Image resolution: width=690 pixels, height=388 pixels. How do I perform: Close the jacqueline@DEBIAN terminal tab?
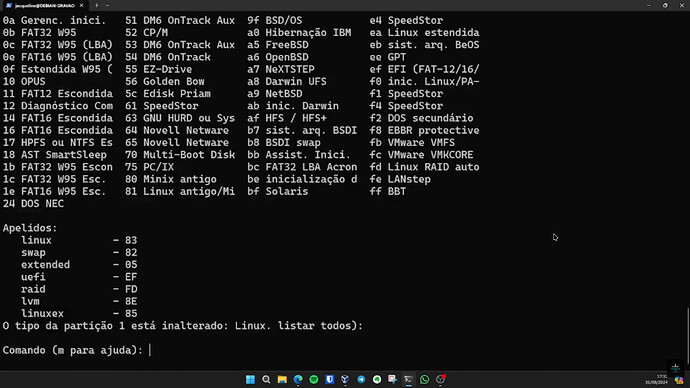(x=81, y=5)
